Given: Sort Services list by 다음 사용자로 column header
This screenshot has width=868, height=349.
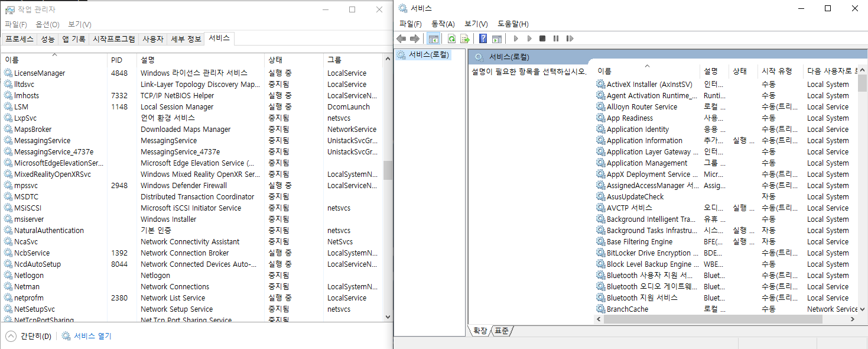Looking at the screenshot, I should click(x=830, y=71).
